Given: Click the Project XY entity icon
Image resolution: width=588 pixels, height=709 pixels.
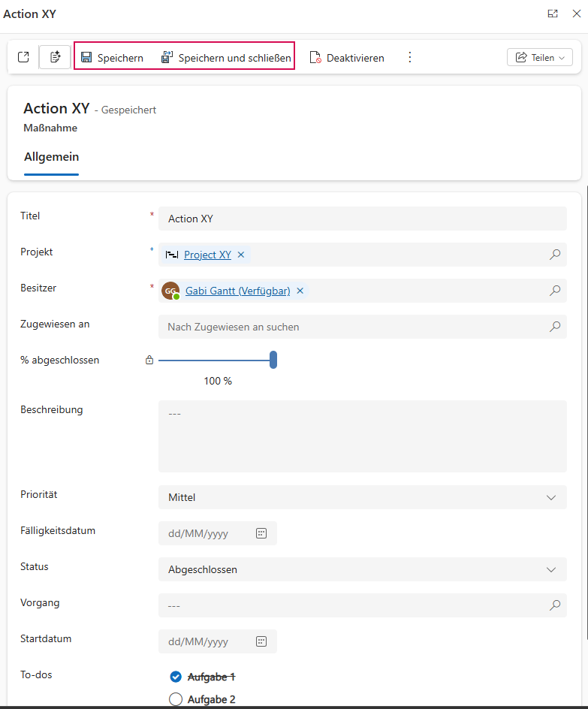Looking at the screenshot, I should point(172,255).
